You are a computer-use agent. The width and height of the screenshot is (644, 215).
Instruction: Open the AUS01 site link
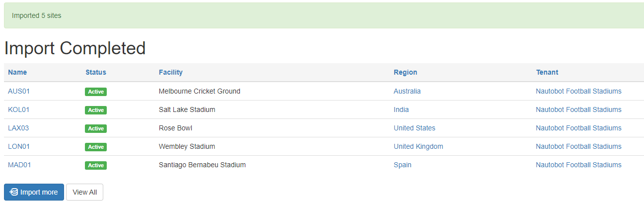pos(19,91)
